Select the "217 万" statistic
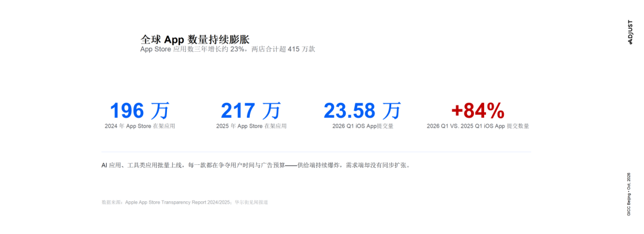The image size is (644, 234). coord(251,111)
